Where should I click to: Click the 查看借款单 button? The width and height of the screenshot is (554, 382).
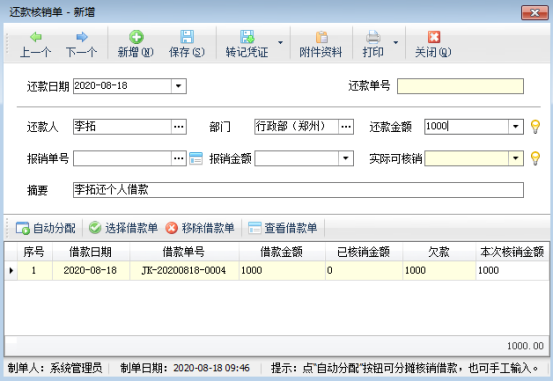[283, 228]
